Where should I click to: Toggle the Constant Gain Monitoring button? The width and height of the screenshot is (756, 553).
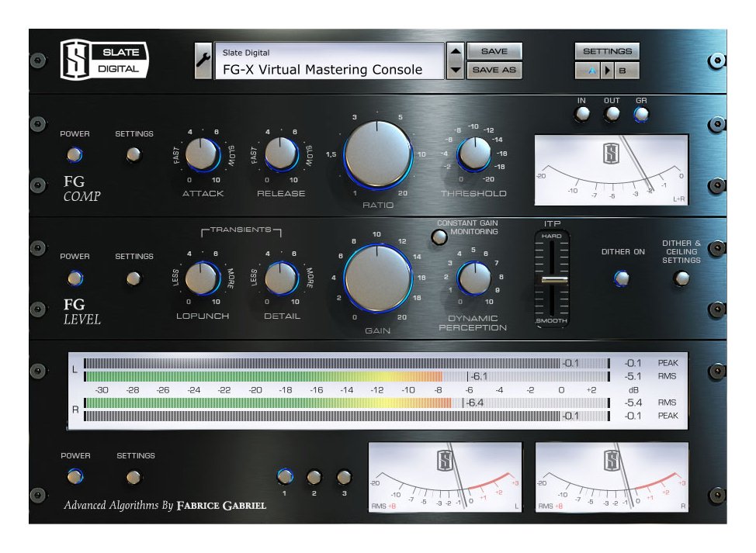(x=439, y=237)
